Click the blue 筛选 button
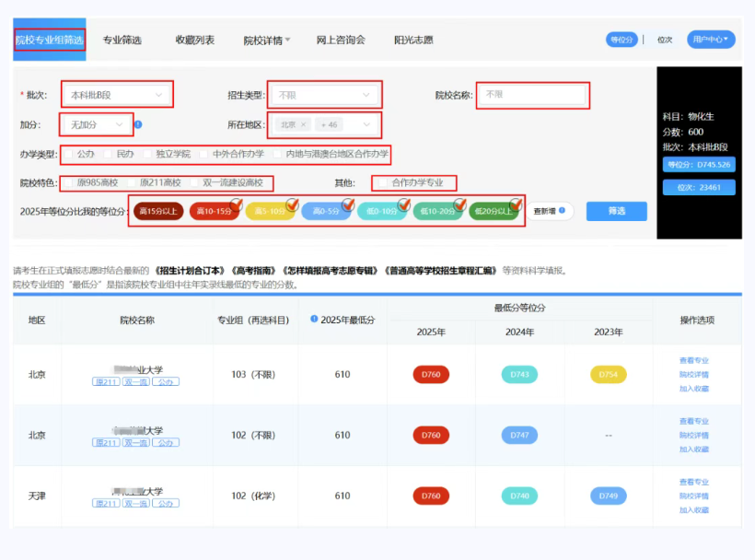Screen dimensions: 755x560 (x=616, y=211)
